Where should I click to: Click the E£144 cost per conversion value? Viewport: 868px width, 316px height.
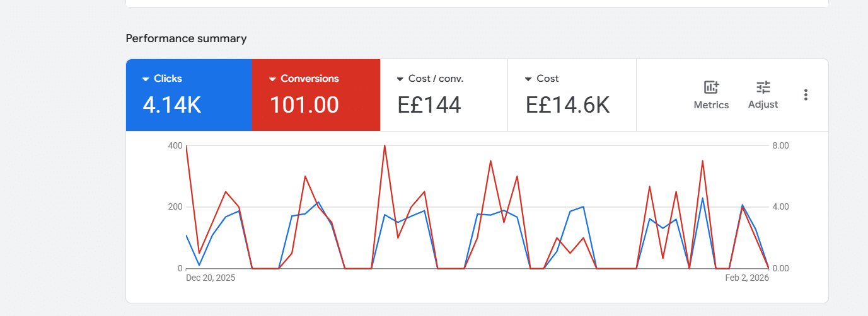[429, 105]
